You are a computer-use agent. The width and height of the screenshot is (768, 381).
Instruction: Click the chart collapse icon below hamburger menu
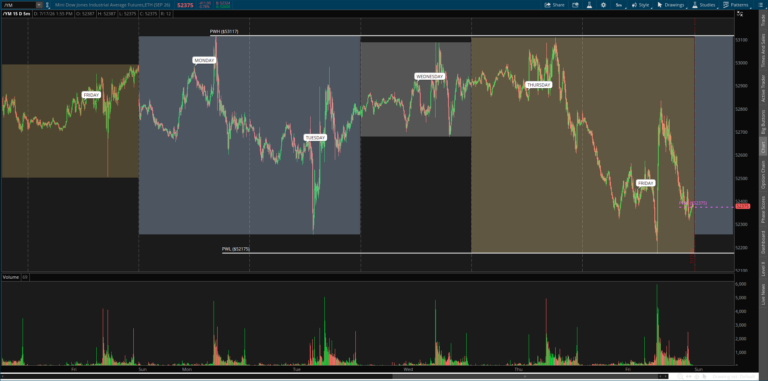click(x=740, y=14)
